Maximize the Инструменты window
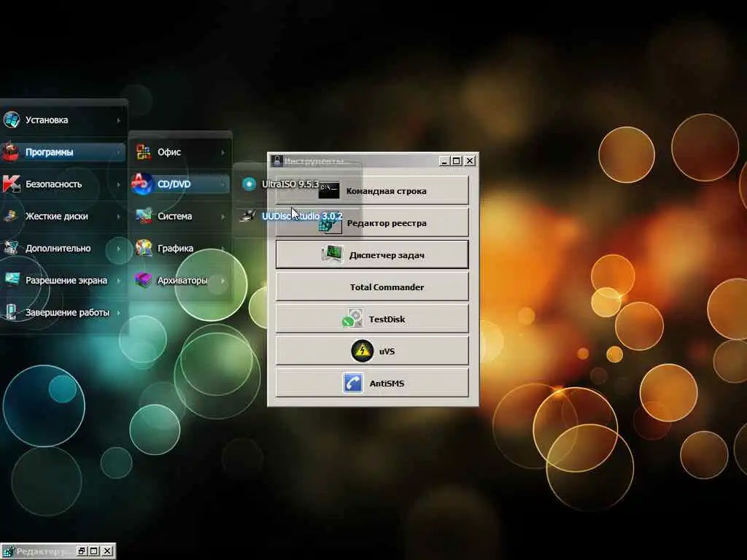This screenshot has height=560, width=747. [456, 161]
